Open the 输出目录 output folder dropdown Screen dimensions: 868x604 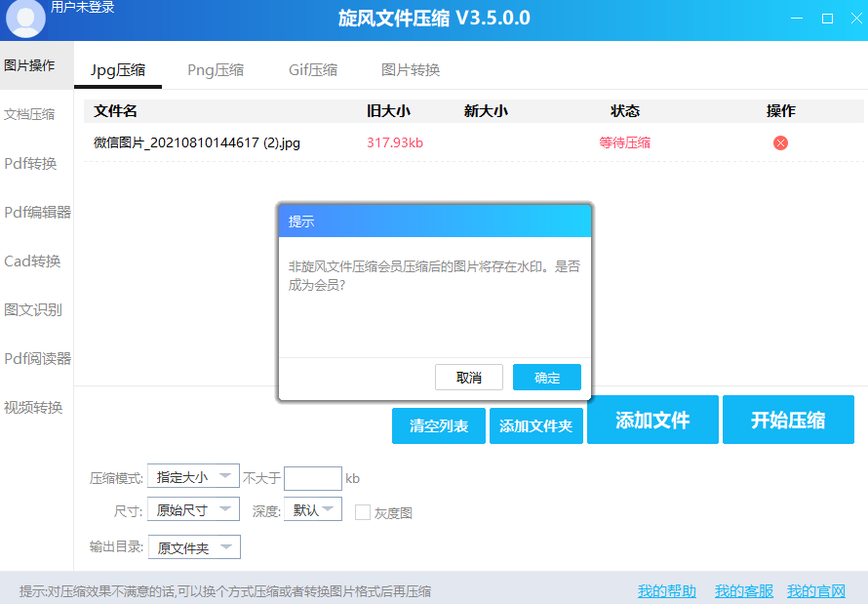pyautogui.click(x=193, y=548)
